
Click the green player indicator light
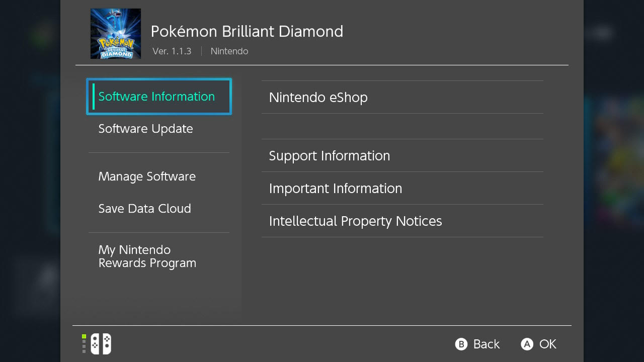click(x=84, y=336)
